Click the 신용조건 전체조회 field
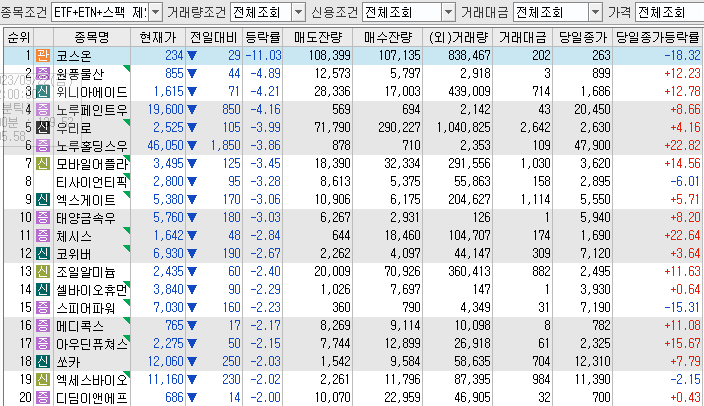The image size is (704, 406). coord(402,12)
